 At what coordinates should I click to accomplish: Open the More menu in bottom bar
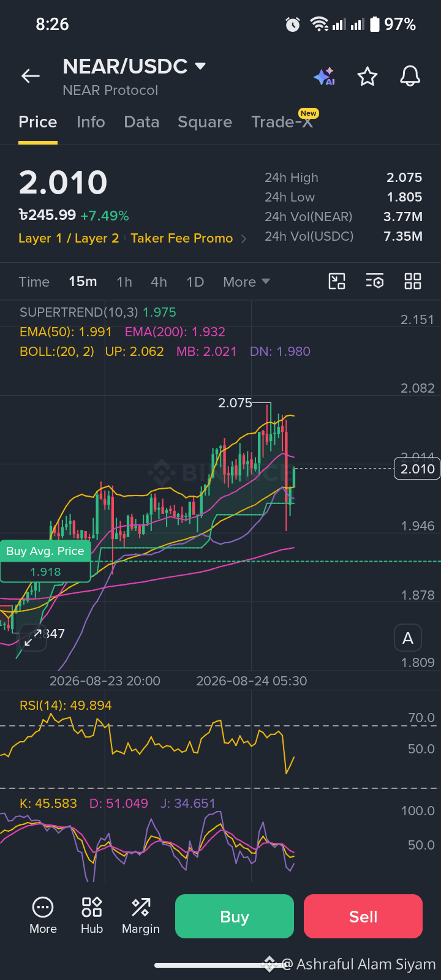pos(43,916)
